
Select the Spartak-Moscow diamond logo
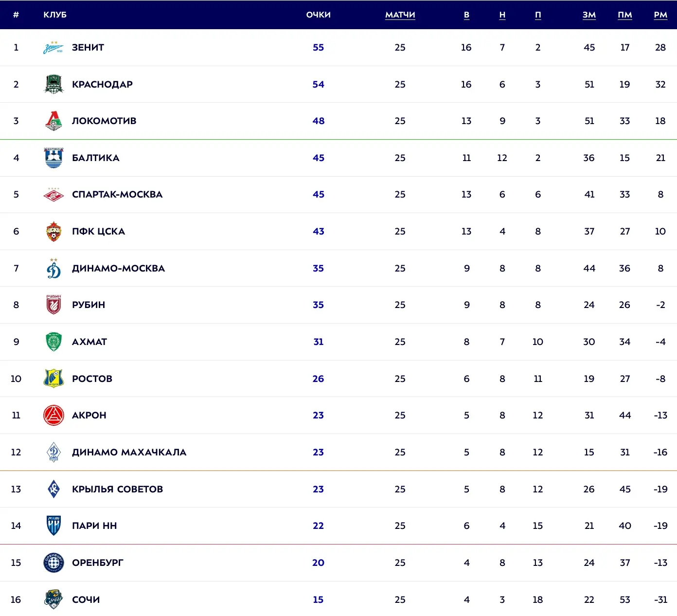tap(53, 195)
